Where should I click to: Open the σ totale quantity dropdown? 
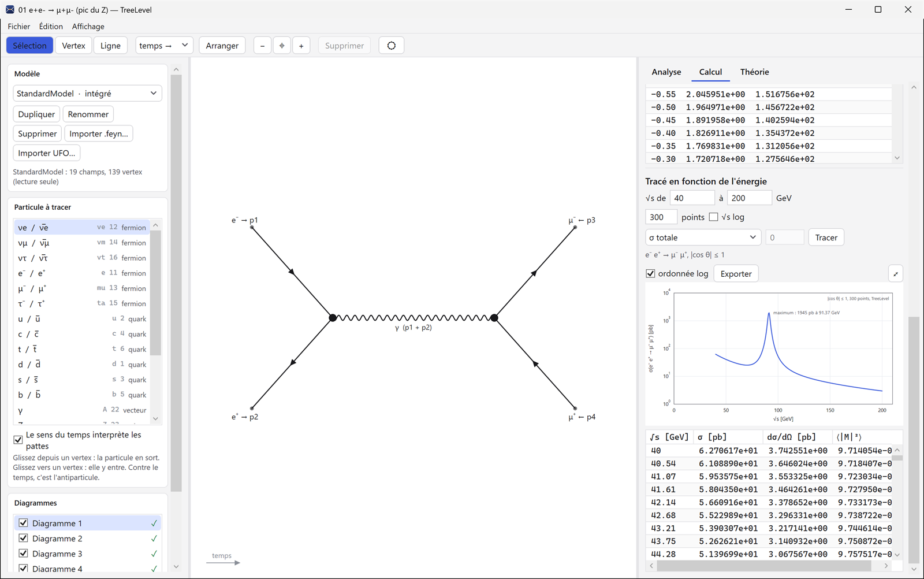point(703,237)
